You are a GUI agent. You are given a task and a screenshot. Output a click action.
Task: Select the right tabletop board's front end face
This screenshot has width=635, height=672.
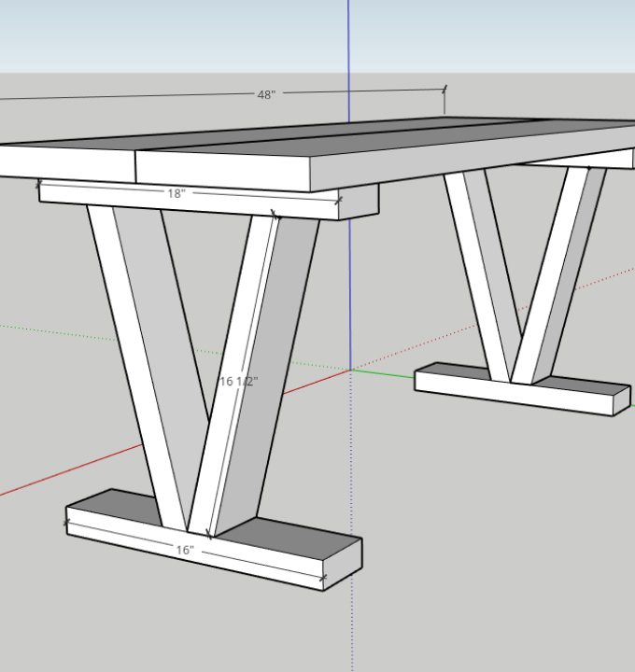(x=224, y=172)
